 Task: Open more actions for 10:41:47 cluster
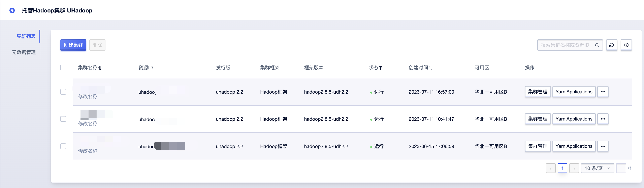click(x=603, y=119)
